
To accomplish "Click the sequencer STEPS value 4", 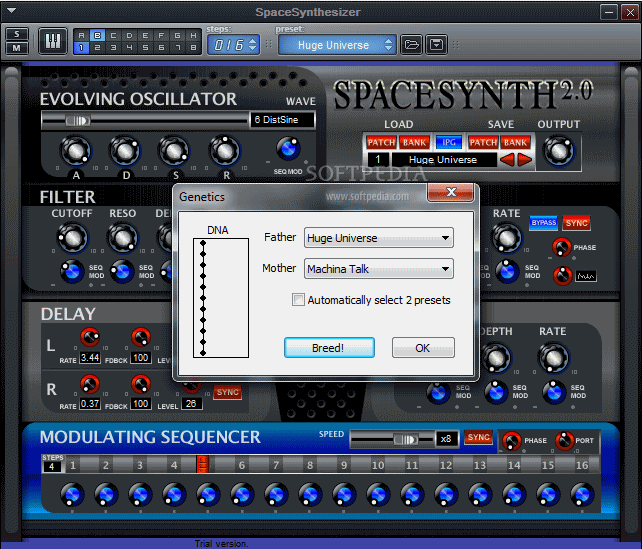I will pyautogui.click(x=52, y=466).
